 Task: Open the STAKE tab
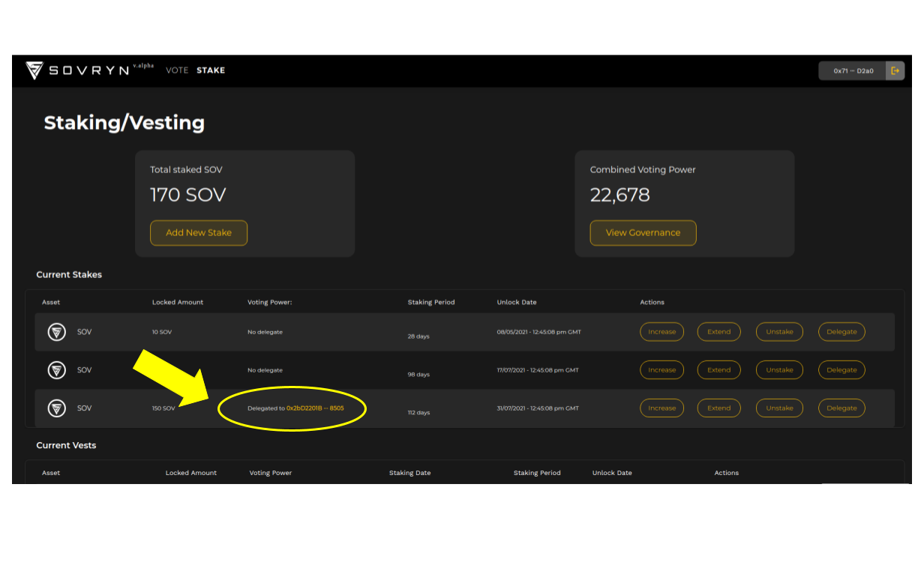point(211,70)
